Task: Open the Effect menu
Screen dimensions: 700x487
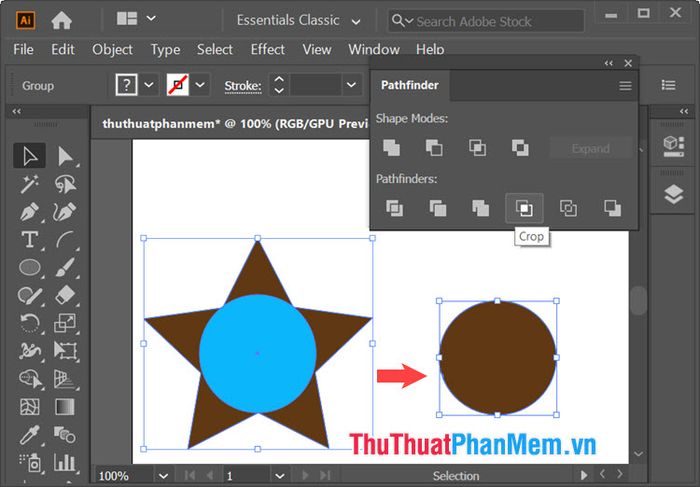Action: tap(267, 49)
